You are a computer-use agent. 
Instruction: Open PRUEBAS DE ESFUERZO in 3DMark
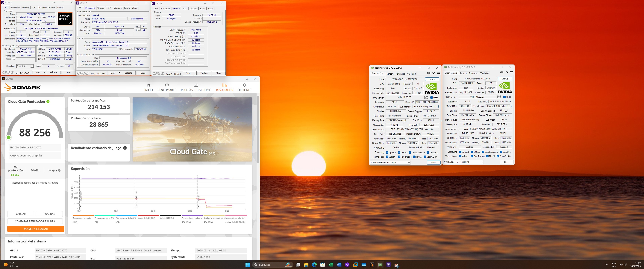click(x=196, y=87)
